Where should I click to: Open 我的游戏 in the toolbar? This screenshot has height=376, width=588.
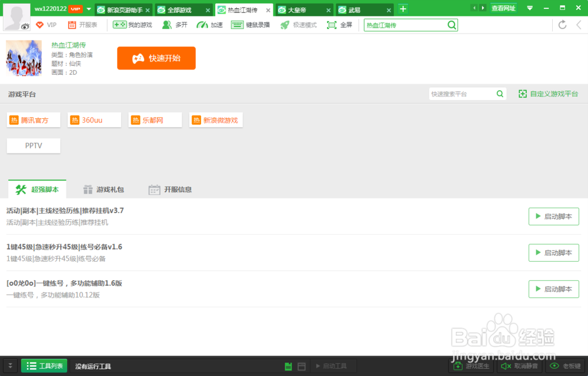[132, 25]
